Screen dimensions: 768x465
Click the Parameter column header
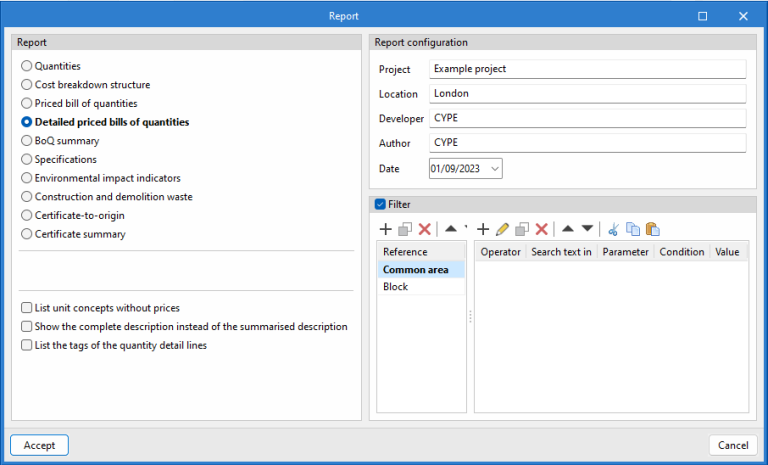[625, 252]
